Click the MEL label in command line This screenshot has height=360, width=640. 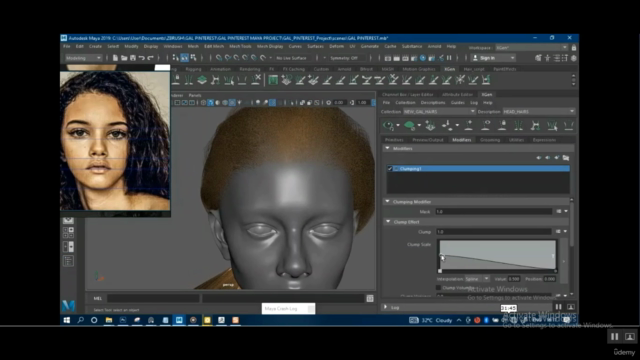pos(98,298)
